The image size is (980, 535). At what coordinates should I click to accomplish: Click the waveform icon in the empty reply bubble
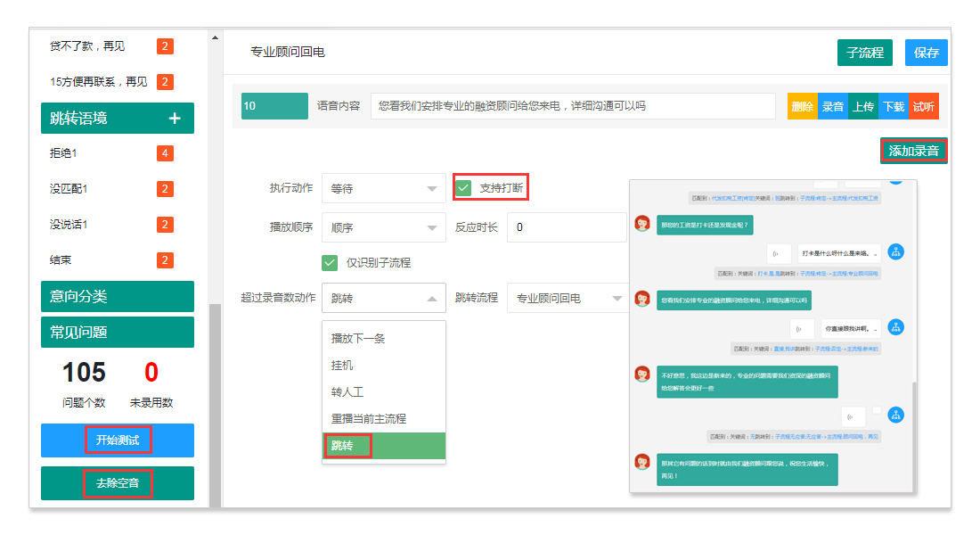pos(851,416)
